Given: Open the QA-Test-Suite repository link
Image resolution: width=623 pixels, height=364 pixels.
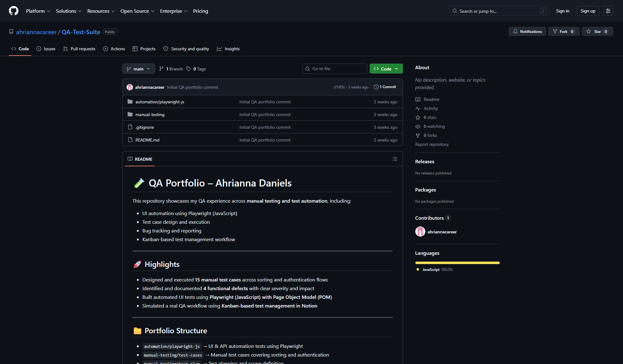Looking at the screenshot, I should [x=81, y=32].
